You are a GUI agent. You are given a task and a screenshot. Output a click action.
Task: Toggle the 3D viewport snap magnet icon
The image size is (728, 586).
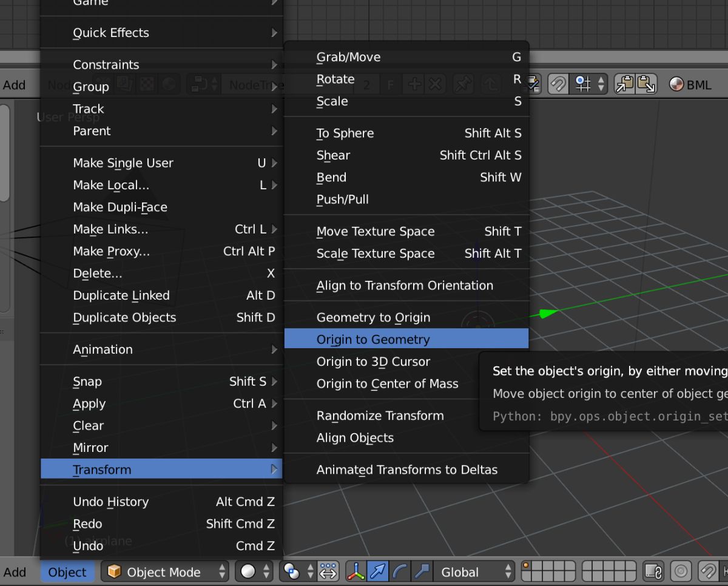coord(708,572)
